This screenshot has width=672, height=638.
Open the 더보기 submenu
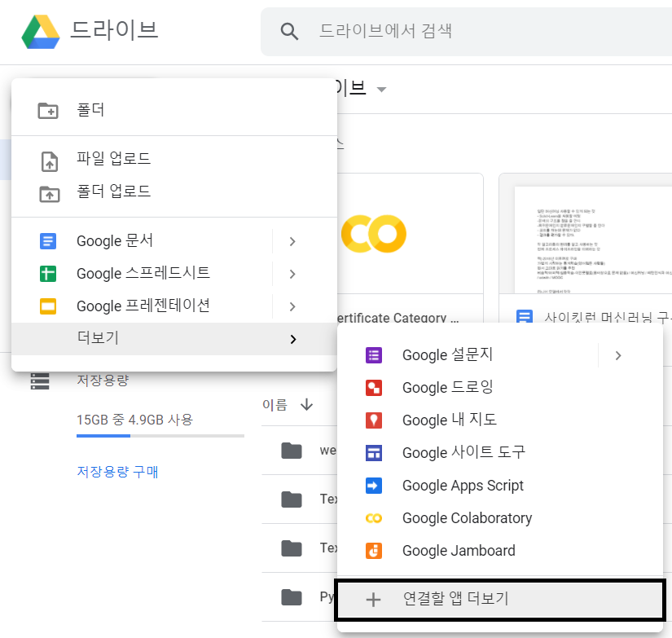tap(174, 339)
